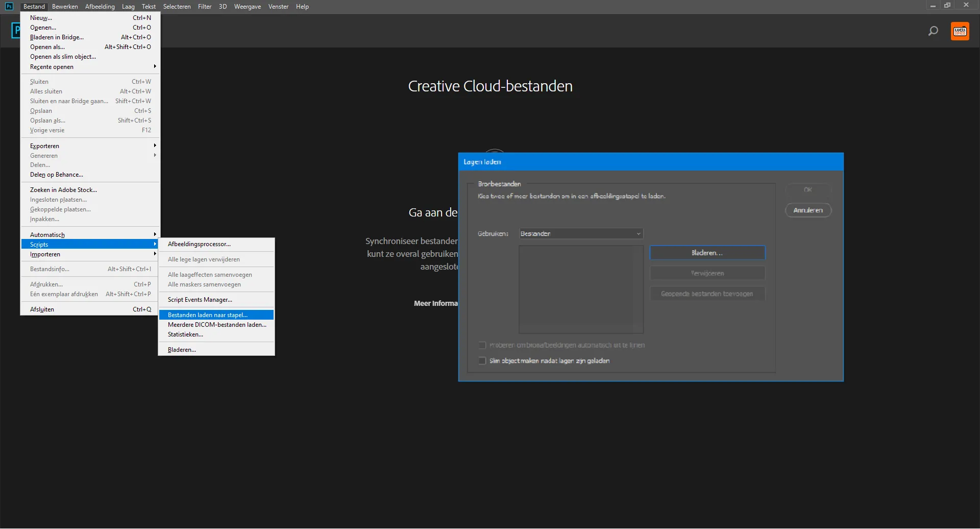Open the Filter menu

tap(205, 7)
